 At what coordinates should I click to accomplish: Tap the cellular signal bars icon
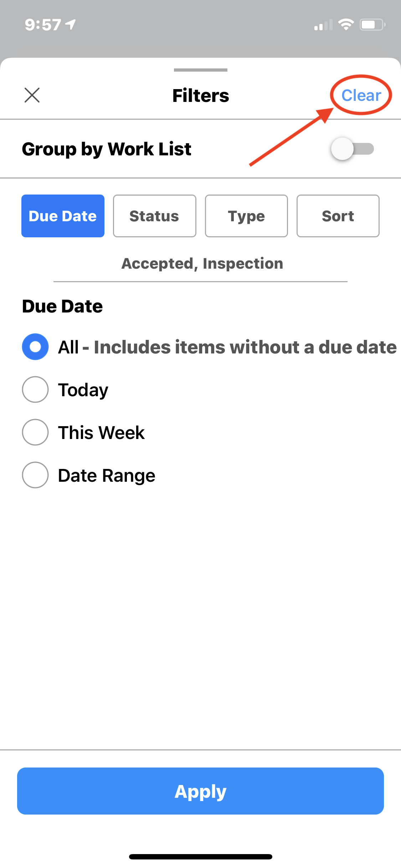click(323, 25)
